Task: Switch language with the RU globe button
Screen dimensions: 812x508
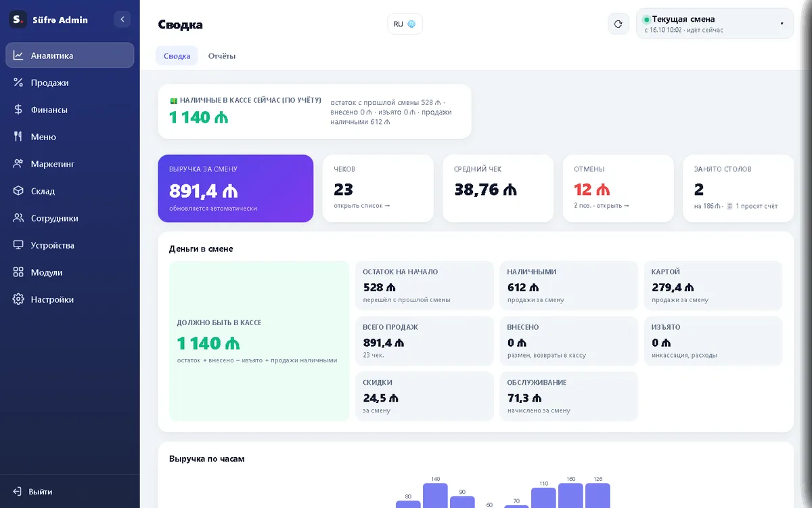Action: tap(405, 24)
